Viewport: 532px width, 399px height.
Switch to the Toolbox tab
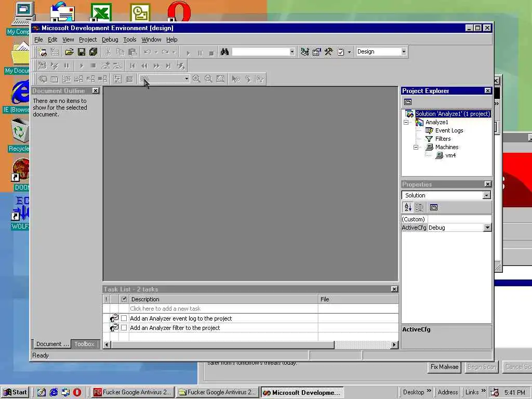coord(85,344)
